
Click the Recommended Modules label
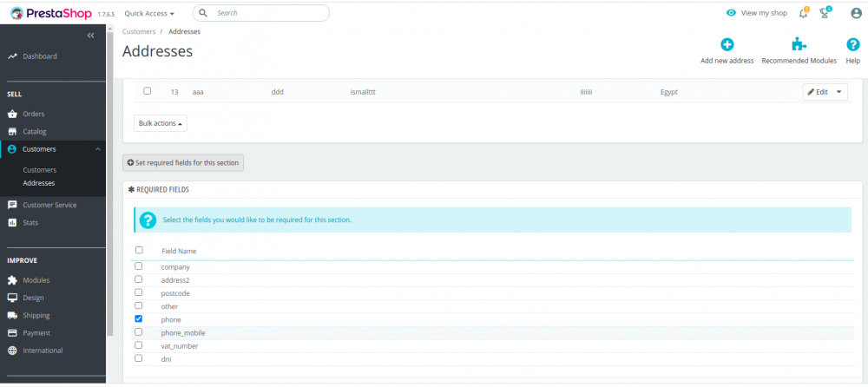(799, 61)
